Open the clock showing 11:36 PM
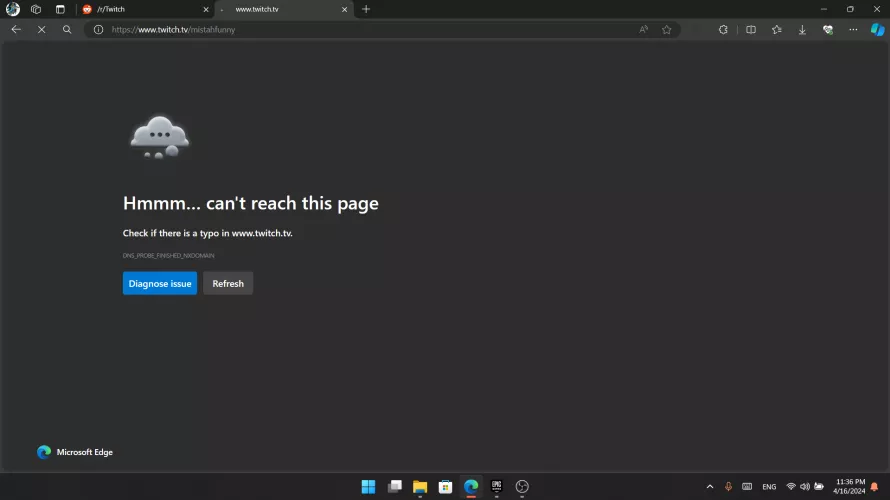 coord(849,486)
